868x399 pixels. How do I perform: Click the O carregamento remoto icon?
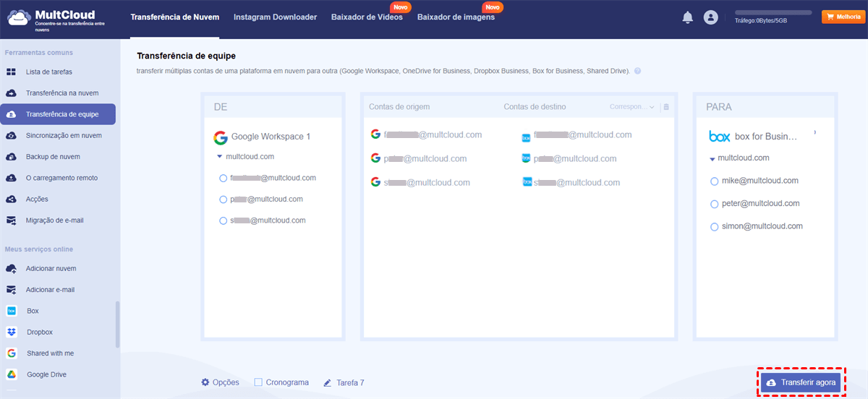pos(12,178)
